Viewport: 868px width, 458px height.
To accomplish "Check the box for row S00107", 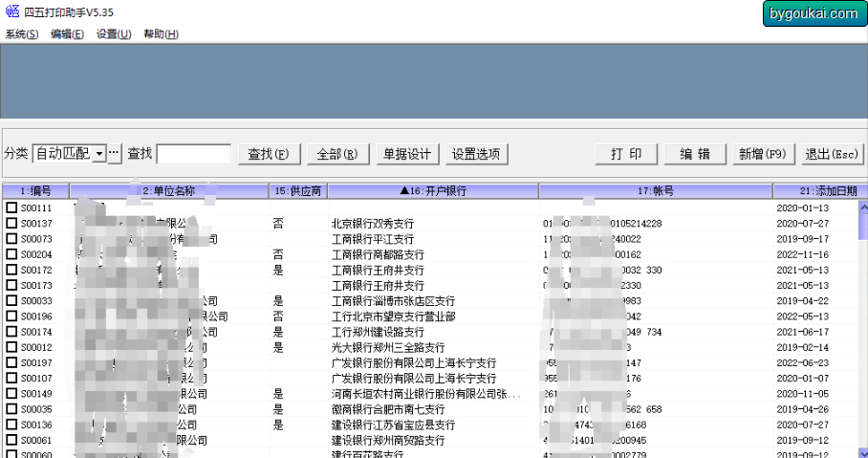I will tap(11, 379).
